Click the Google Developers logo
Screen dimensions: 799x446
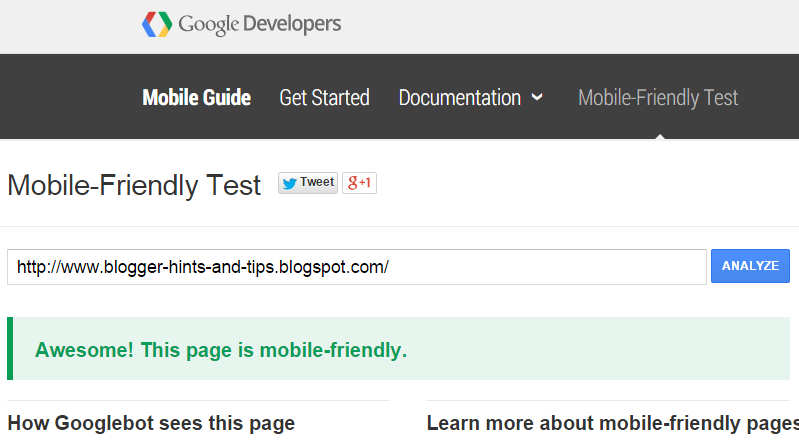pos(242,24)
